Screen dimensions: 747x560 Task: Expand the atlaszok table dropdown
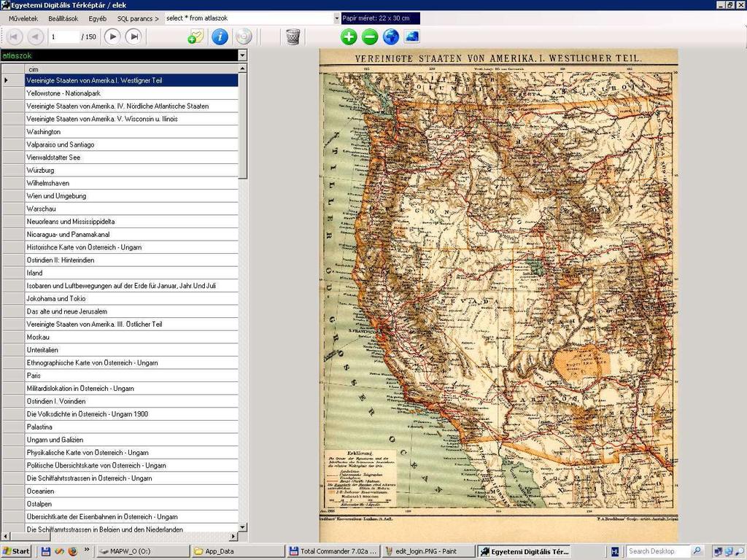[242, 55]
